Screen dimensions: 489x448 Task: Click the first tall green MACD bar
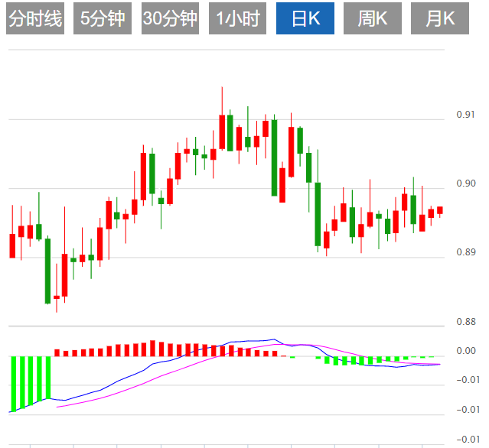click(14, 384)
